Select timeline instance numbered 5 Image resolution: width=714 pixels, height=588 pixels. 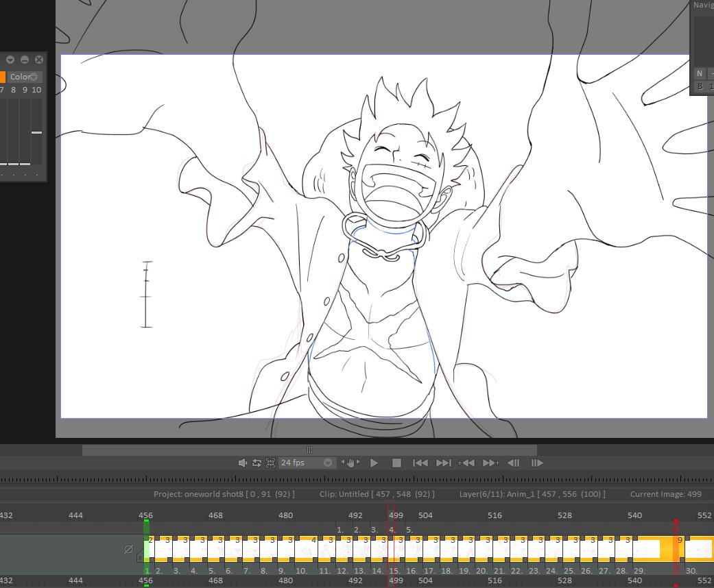(x=216, y=549)
